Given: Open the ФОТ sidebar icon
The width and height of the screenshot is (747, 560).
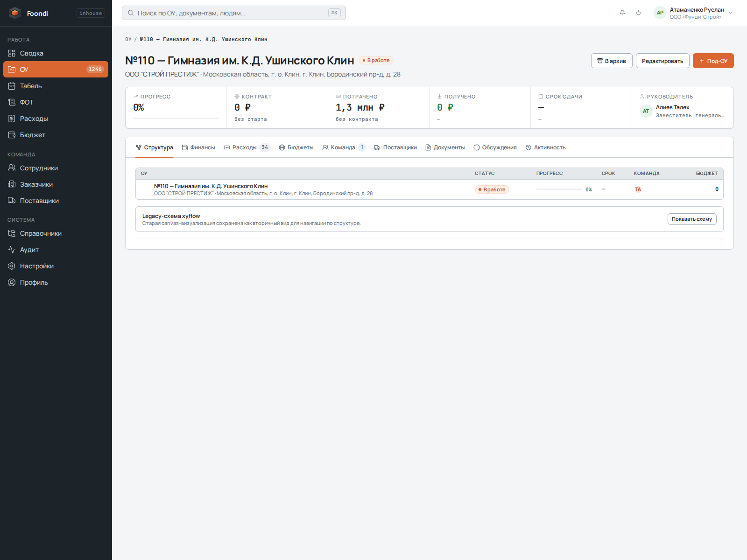Looking at the screenshot, I should pyautogui.click(x=12, y=102).
